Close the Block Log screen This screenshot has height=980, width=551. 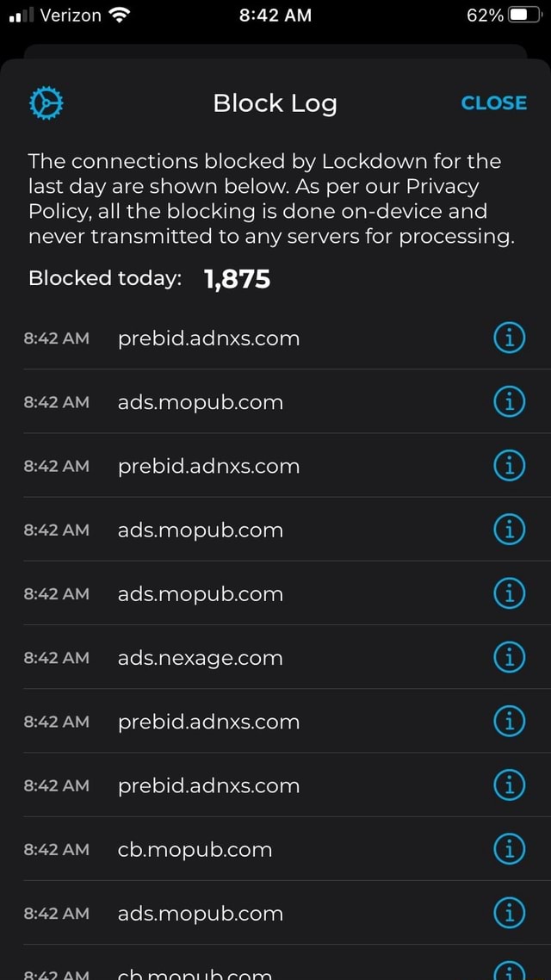(493, 102)
